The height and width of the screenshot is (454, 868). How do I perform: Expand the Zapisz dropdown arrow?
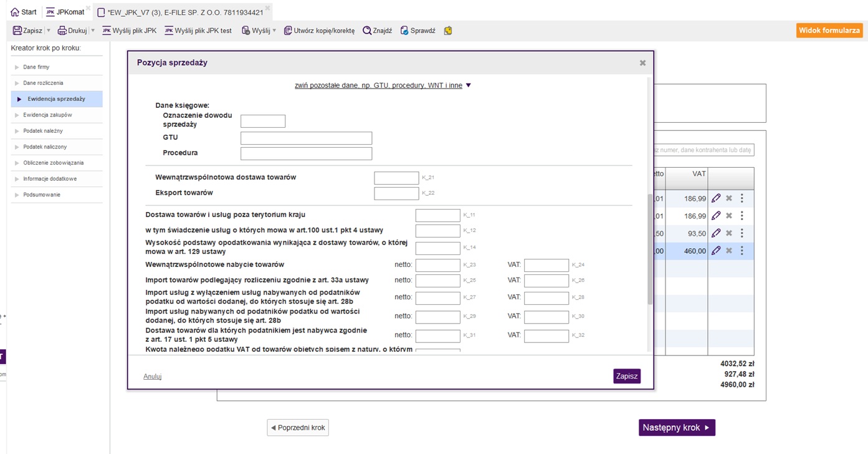pos(49,31)
